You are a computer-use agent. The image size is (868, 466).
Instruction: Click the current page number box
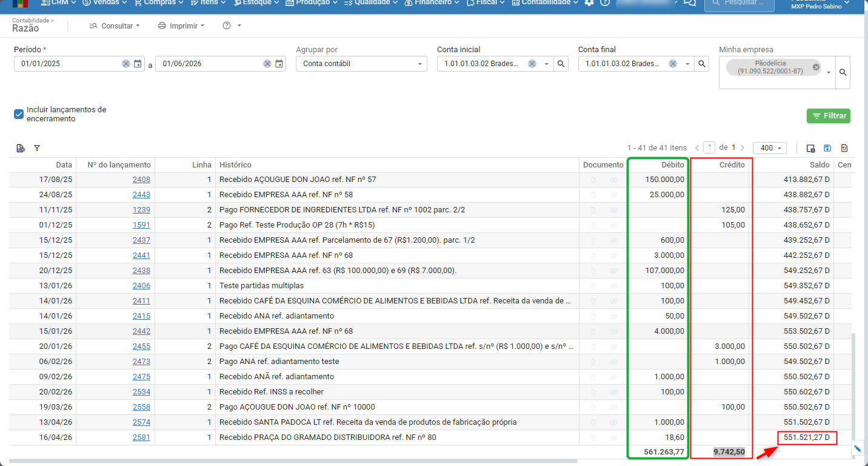point(709,147)
